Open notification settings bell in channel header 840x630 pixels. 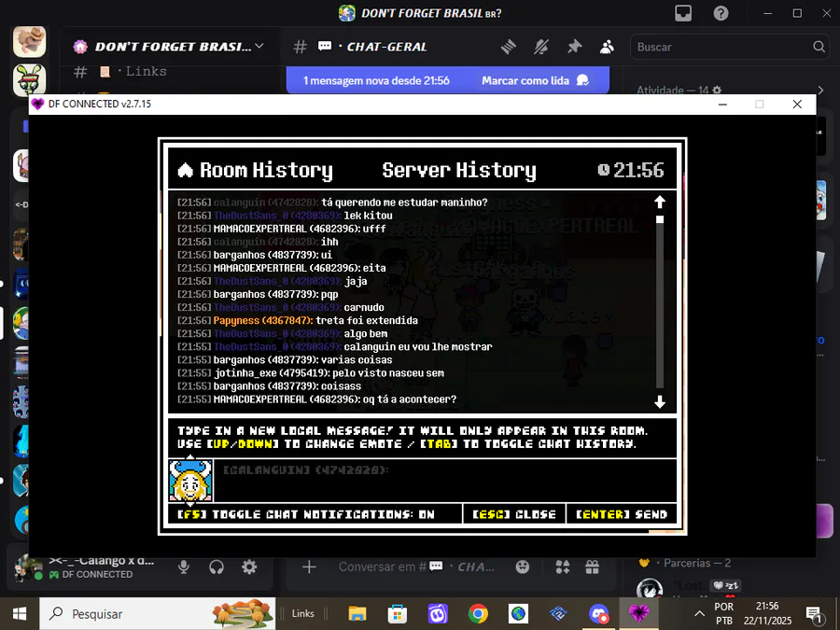tap(541, 48)
